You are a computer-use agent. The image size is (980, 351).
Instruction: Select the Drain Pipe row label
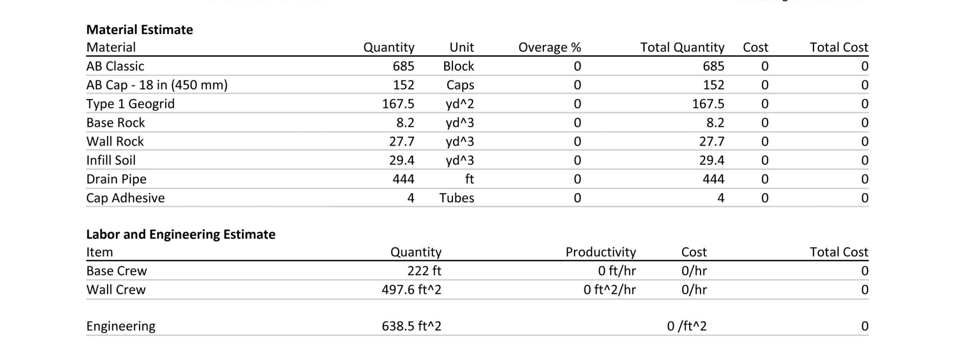tap(116, 179)
